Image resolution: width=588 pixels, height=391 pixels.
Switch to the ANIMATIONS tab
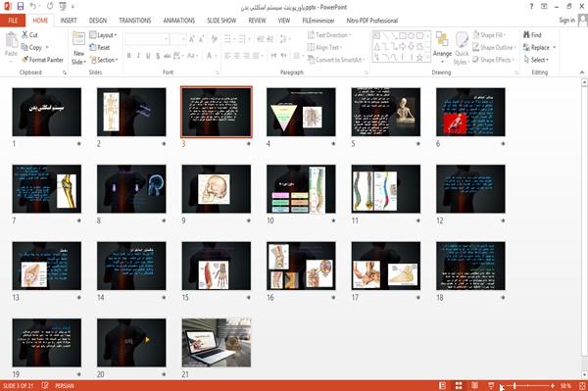click(x=179, y=21)
